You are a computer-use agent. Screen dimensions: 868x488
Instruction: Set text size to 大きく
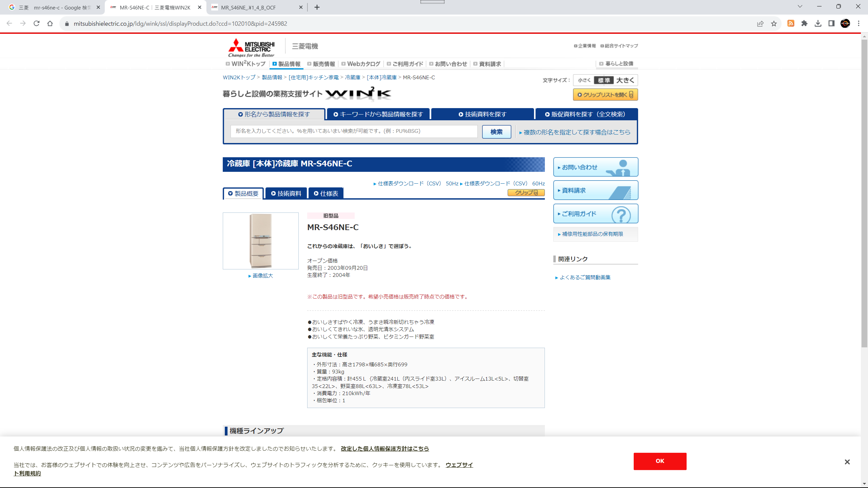pyautogui.click(x=625, y=80)
